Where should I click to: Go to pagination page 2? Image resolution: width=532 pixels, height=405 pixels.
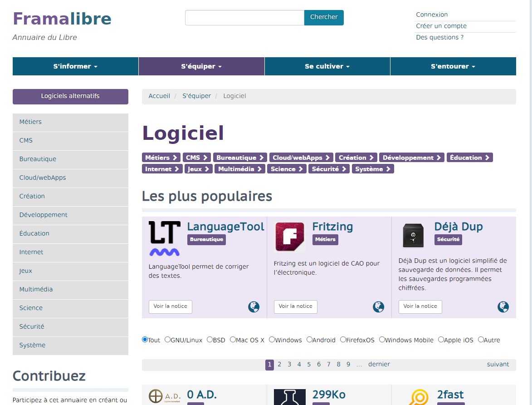[279, 365]
